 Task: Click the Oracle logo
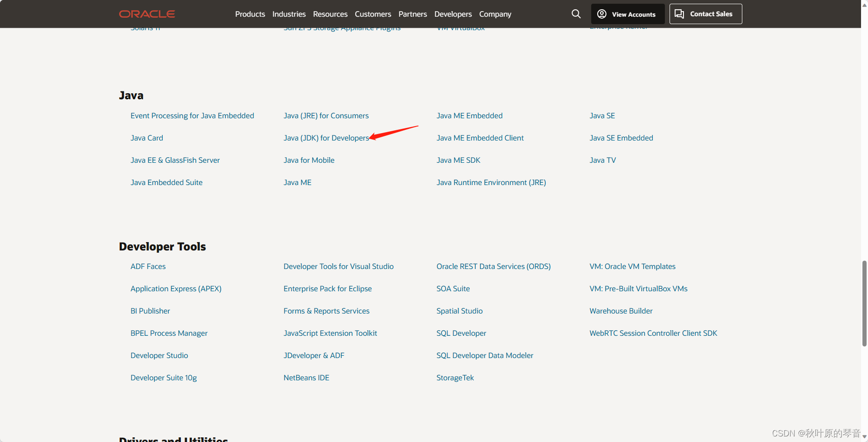tap(147, 14)
